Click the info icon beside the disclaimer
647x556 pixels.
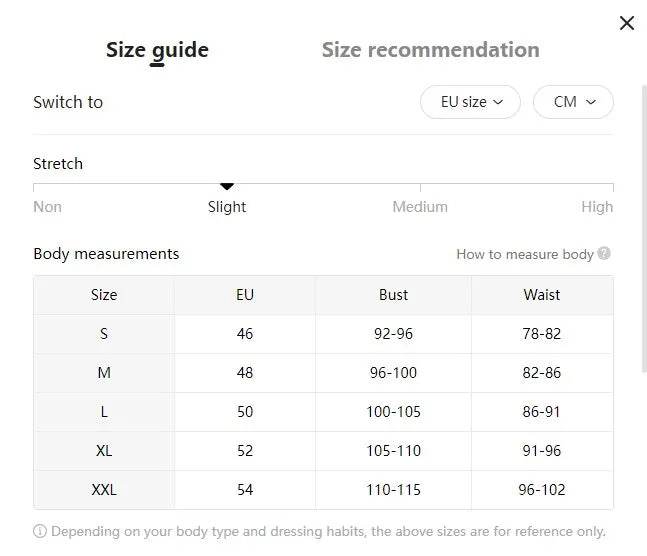[40, 532]
